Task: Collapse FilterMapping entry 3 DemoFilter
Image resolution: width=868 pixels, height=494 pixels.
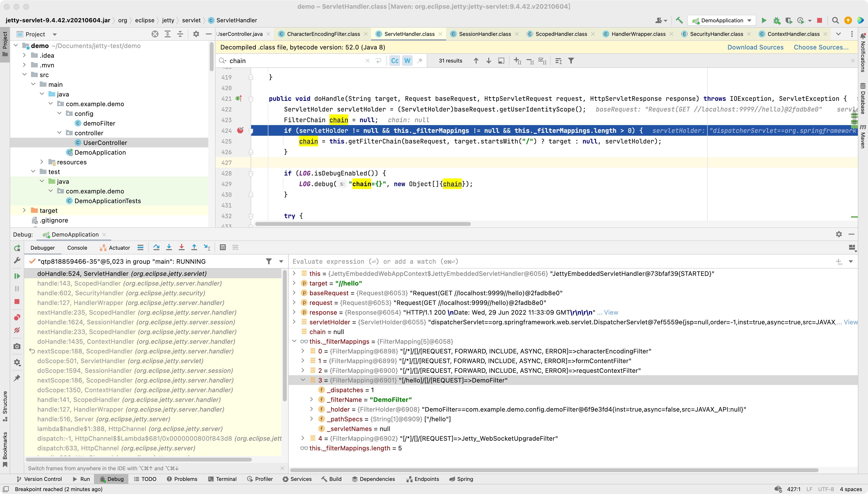Action: 303,380
